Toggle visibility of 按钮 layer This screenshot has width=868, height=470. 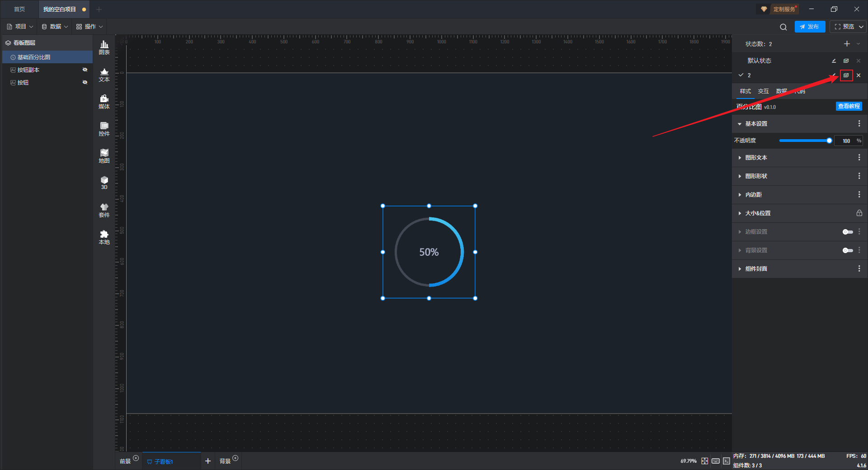click(85, 82)
